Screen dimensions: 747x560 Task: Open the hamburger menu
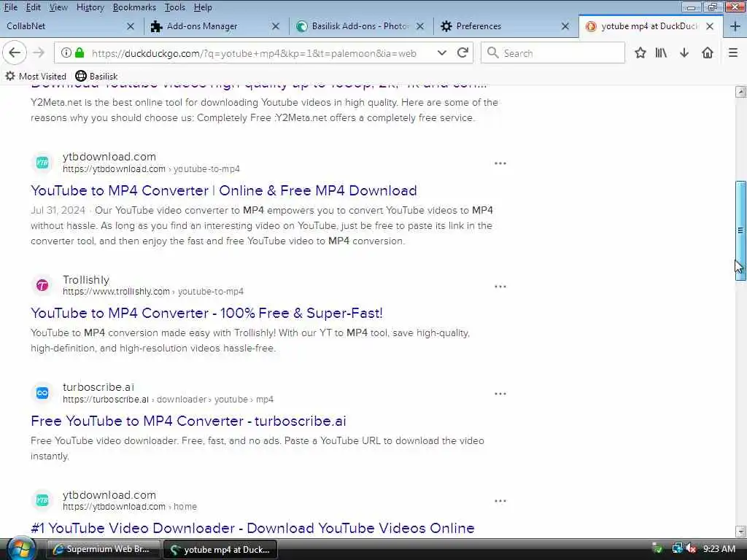[733, 52]
